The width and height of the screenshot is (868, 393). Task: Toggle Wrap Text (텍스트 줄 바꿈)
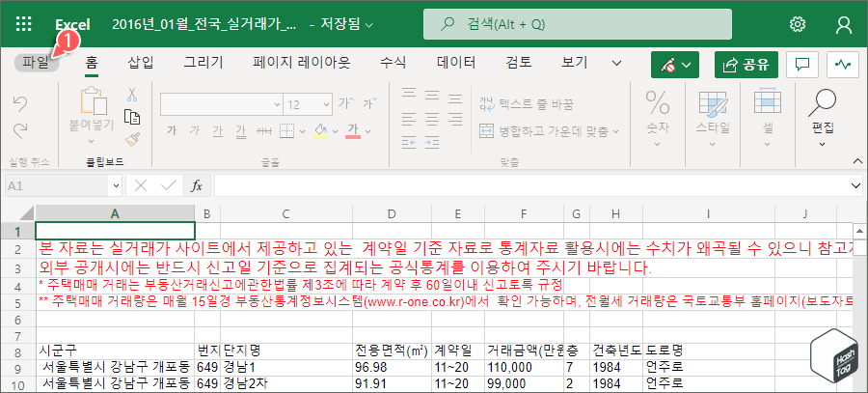point(526,103)
